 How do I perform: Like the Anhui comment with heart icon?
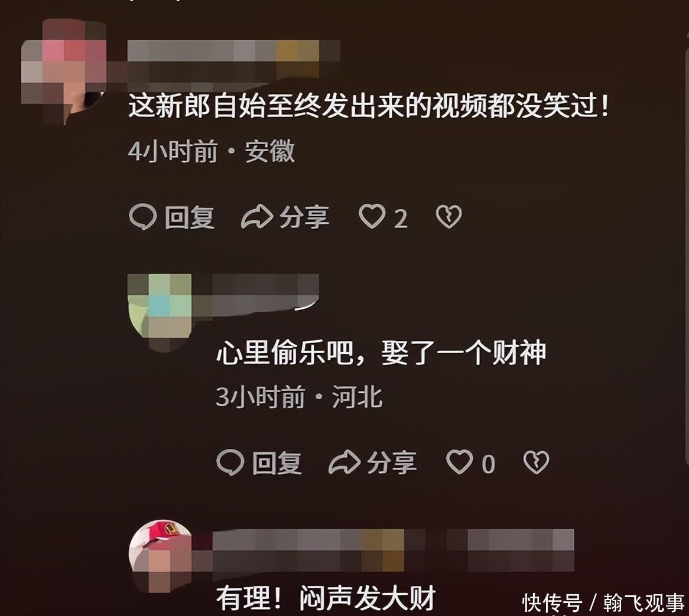pyautogui.click(x=372, y=216)
